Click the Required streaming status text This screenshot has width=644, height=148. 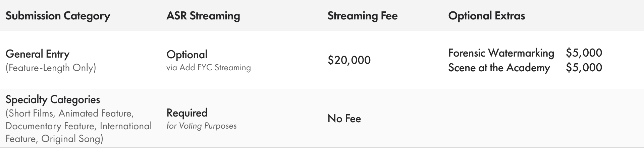coord(187,113)
